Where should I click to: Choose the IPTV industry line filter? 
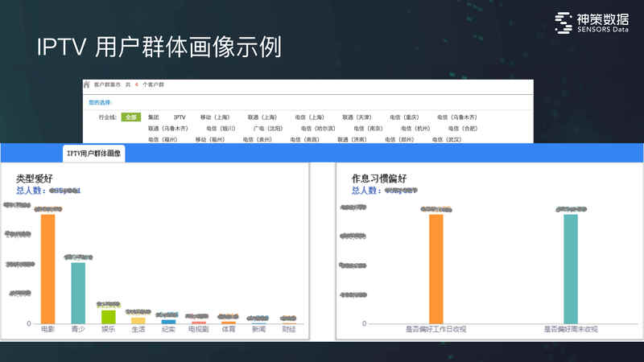click(180, 117)
